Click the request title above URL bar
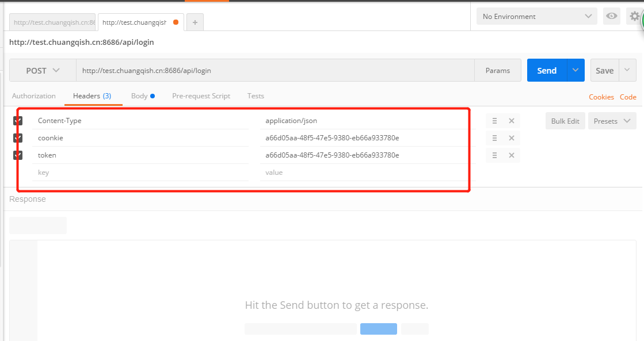644x341 pixels. coord(81,42)
